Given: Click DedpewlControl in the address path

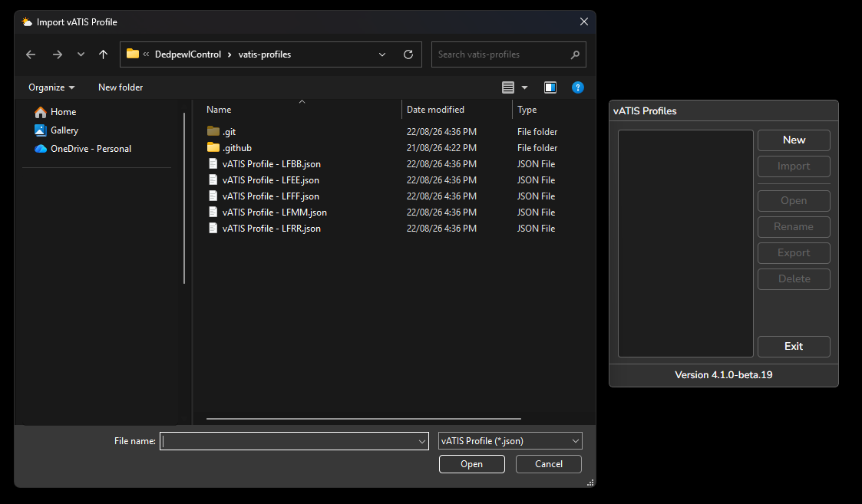Looking at the screenshot, I should click(x=188, y=54).
